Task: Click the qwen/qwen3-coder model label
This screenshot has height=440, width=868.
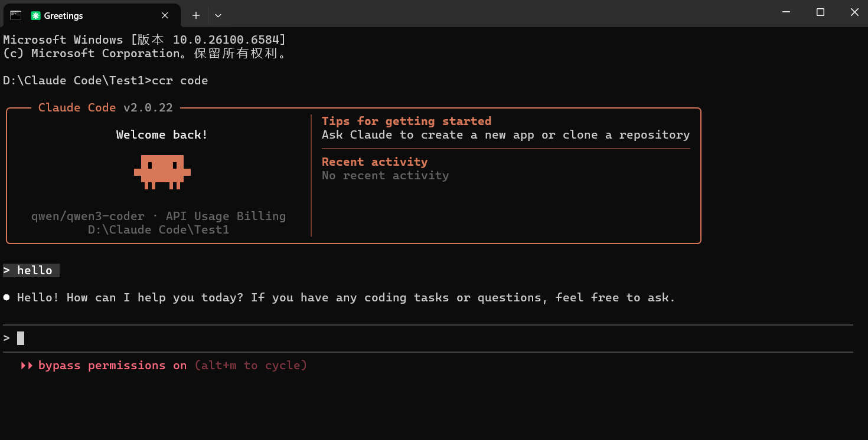Action: [87, 216]
